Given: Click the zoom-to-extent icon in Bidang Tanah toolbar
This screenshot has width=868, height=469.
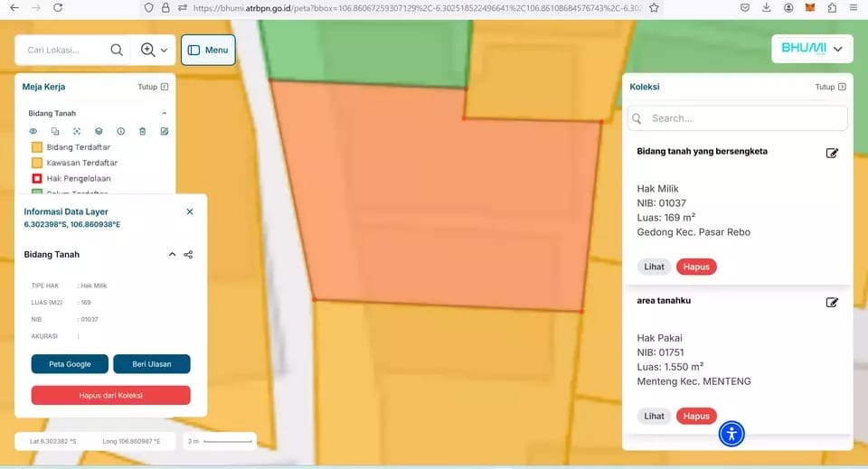Looking at the screenshot, I should coord(77,131).
